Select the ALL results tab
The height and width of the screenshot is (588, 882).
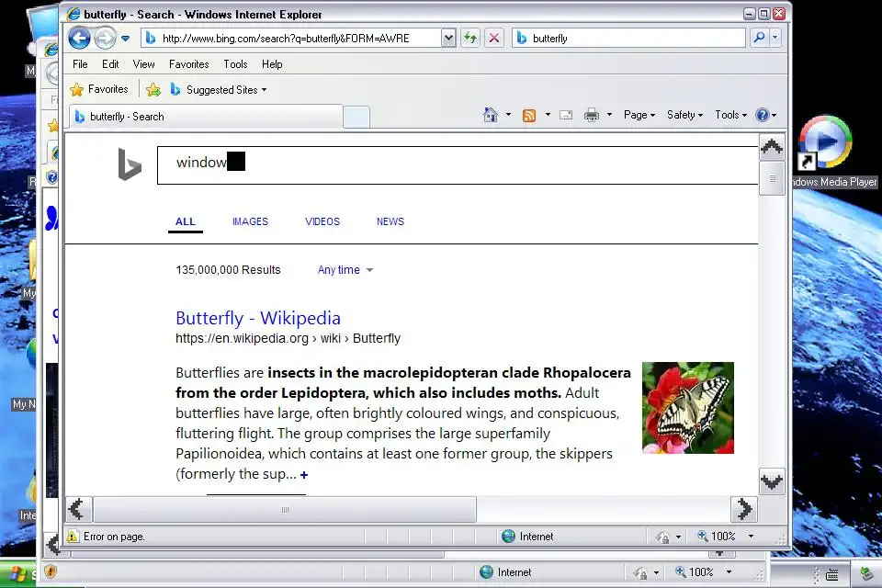[185, 221]
